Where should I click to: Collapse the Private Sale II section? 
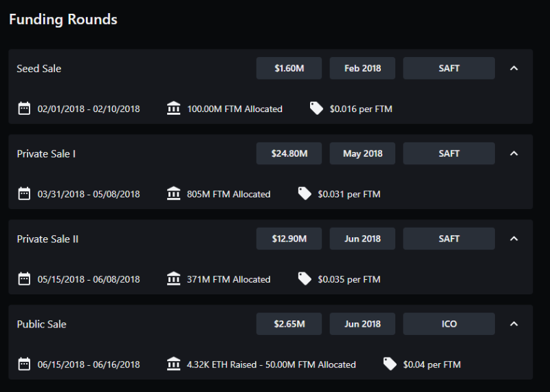(x=514, y=239)
